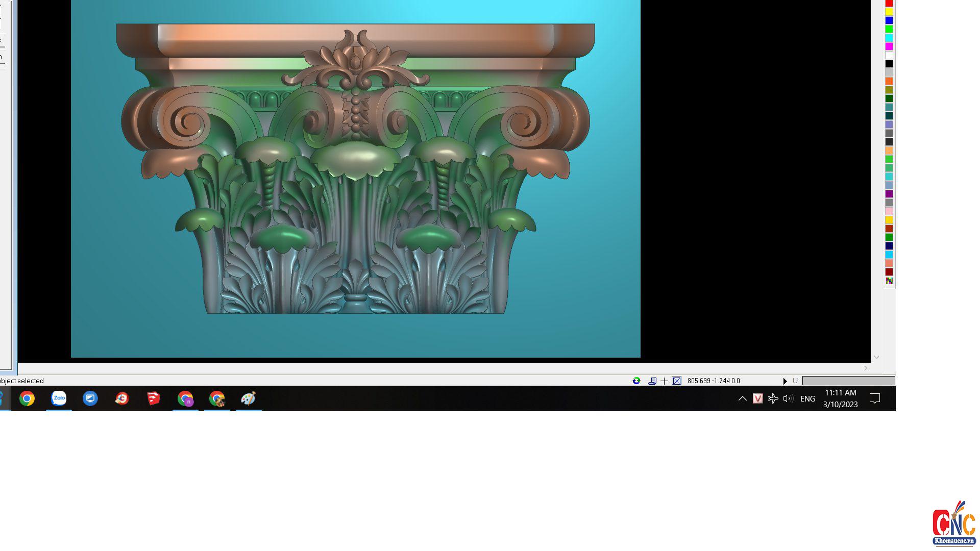Select the magenta color swatch in palette
Viewport: 980px width, 551px height.
click(x=889, y=46)
